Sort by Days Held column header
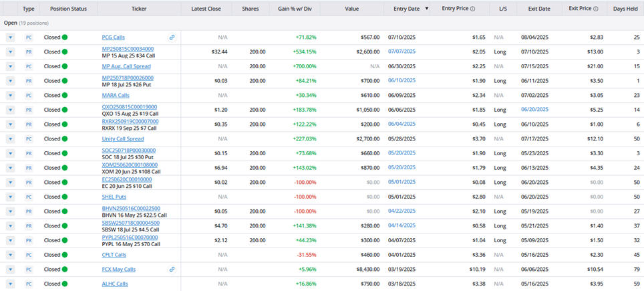The image size is (644, 291). coord(624,9)
